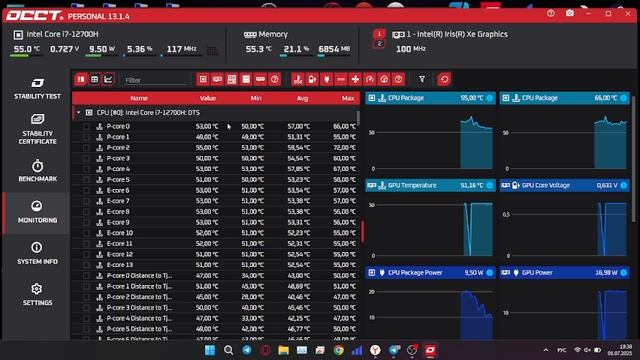Expand hidden system tray icons chevron
The width and height of the screenshot is (640, 360).
tap(546, 350)
